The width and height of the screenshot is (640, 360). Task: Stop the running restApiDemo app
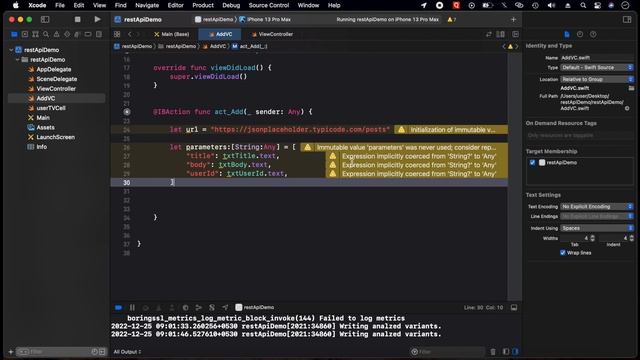click(x=78, y=19)
